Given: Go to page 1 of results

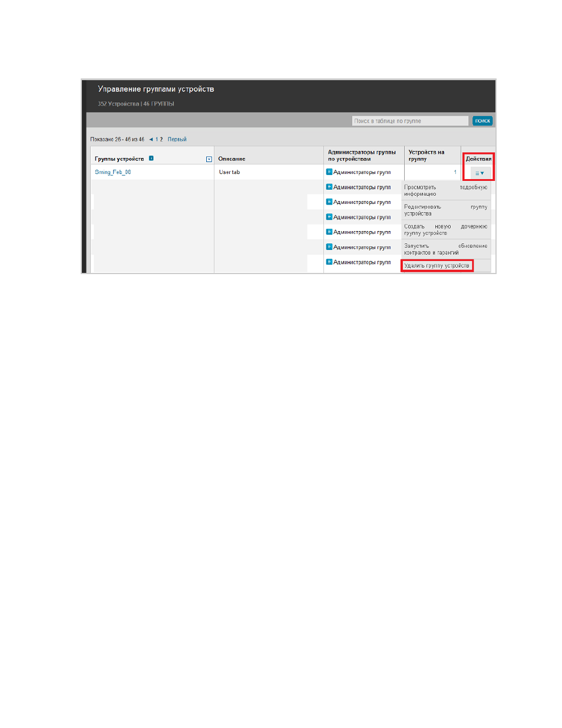Looking at the screenshot, I should 157,140.
